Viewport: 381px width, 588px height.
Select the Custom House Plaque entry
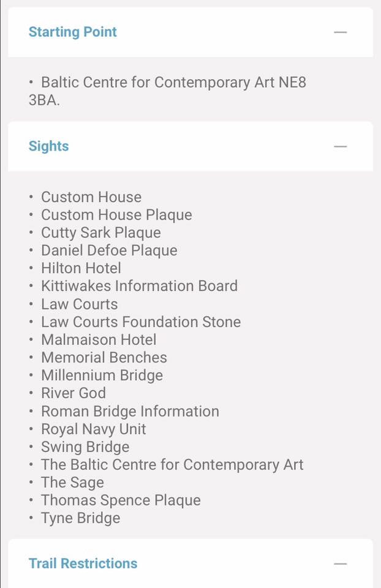point(116,215)
